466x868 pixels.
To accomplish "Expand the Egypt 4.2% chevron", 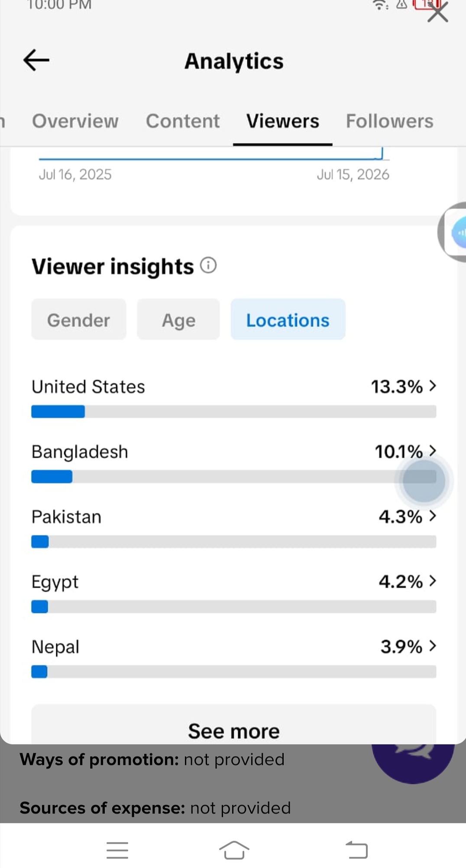I will pos(432,581).
